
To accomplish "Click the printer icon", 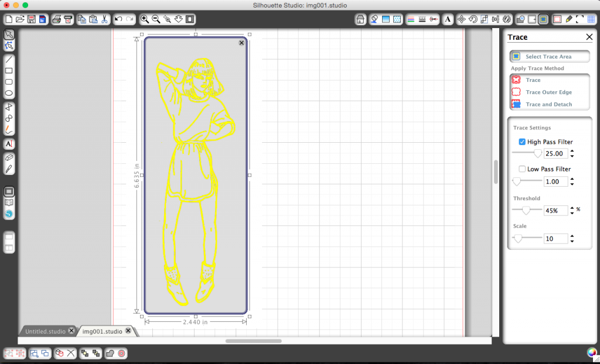I will 57,19.
